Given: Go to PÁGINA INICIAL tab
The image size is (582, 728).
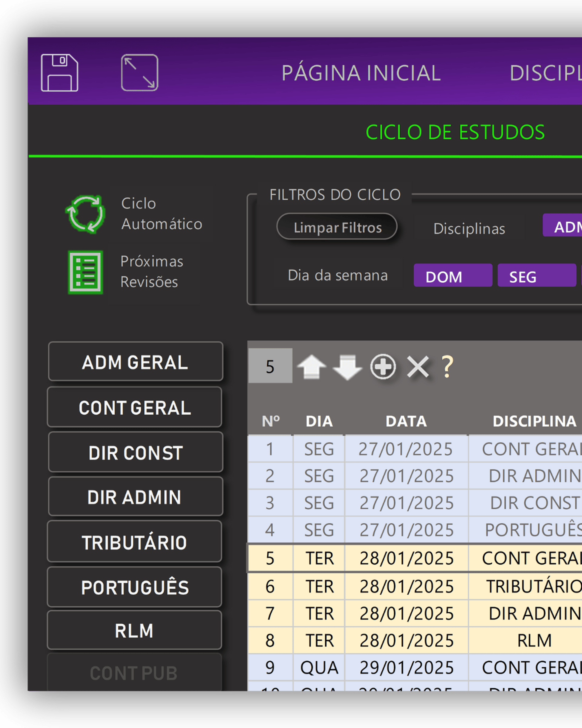Looking at the screenshot, I should [x=361, y=73].
